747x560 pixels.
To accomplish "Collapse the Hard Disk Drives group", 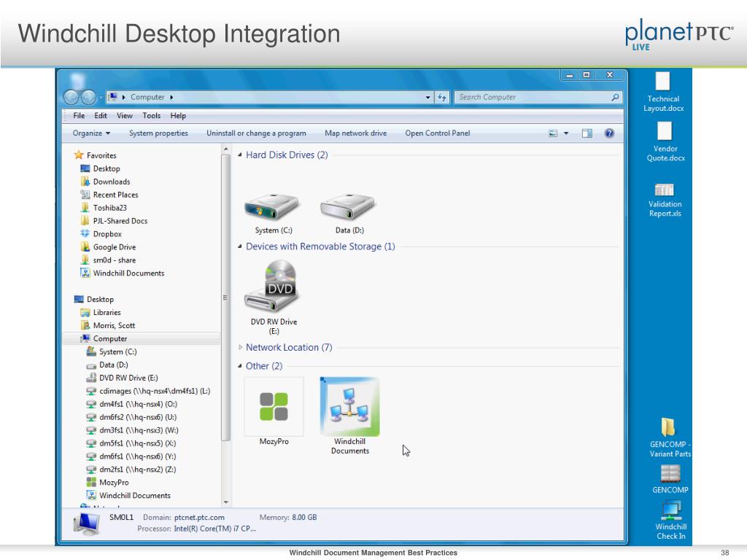I will [x=239, y=155].
